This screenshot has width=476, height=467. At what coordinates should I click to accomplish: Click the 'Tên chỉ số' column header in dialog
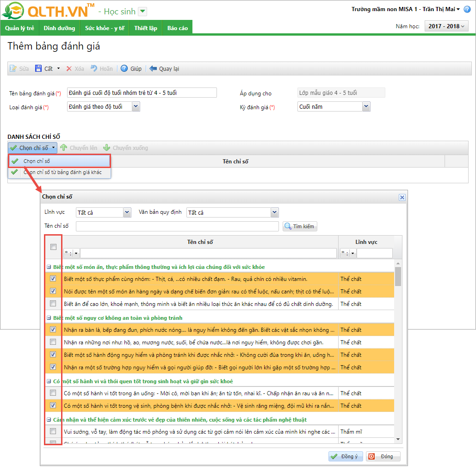(200, 242)
